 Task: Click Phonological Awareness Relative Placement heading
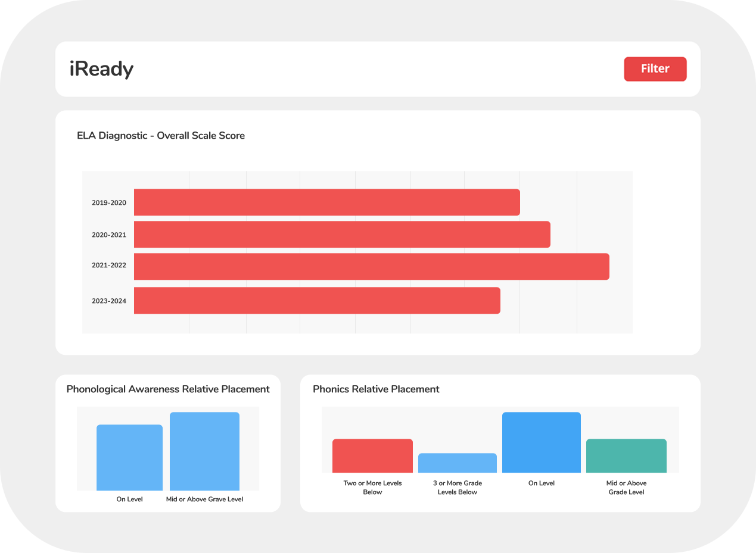coord(168,389)
